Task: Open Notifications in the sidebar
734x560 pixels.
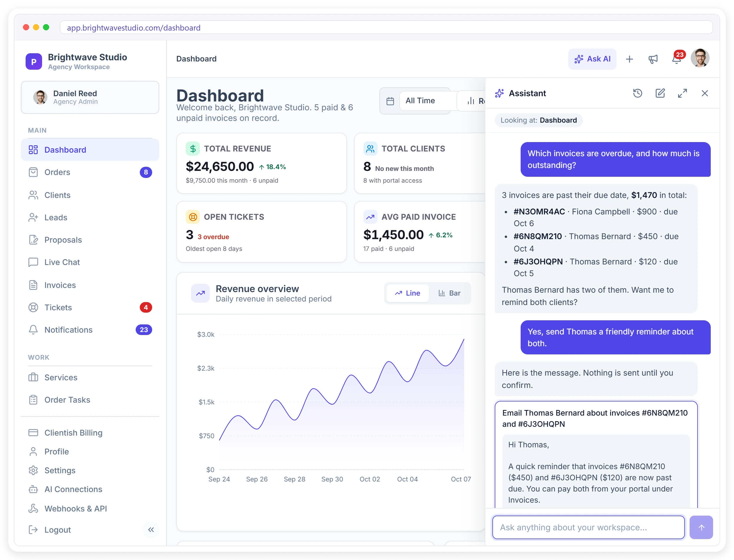Action: click(90, 330)
